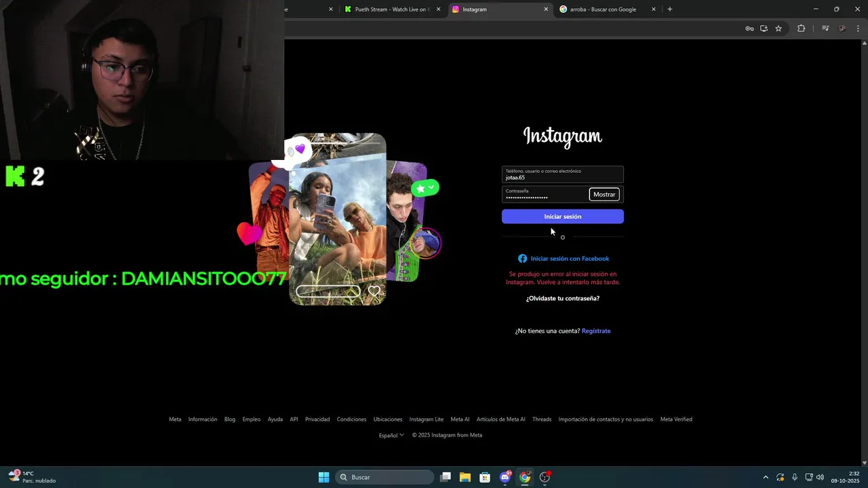Image resolution: width=868 pixels, height=488 pixels.
Task: Open the Chrome three-dot menu
Action: click(x=859, y=28)
